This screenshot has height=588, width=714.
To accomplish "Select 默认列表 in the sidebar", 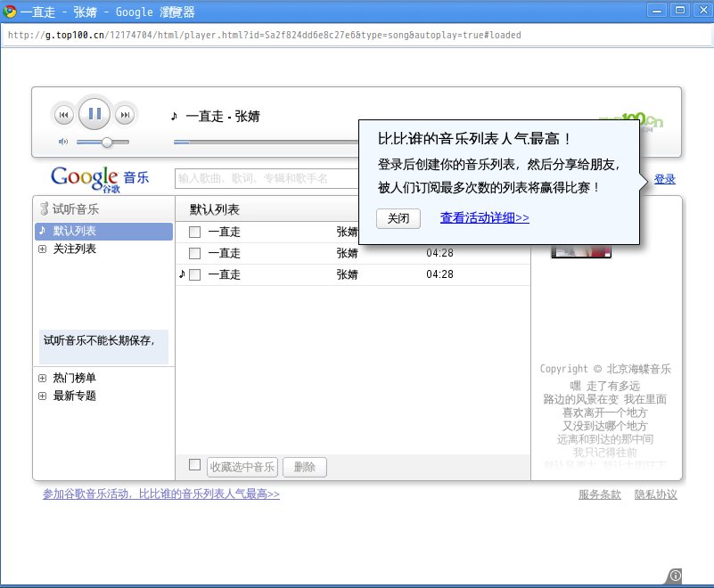I will tap(103, 232).
